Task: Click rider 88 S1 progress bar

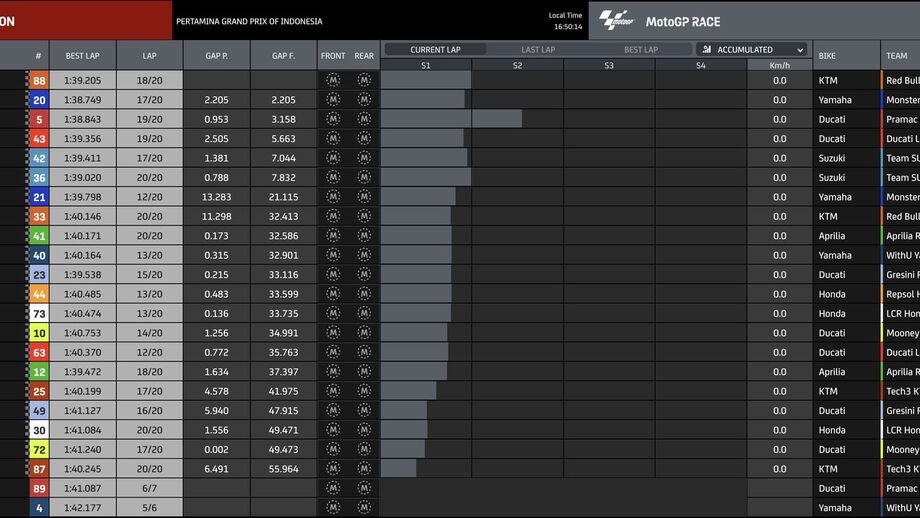Action: click(426, 80)
